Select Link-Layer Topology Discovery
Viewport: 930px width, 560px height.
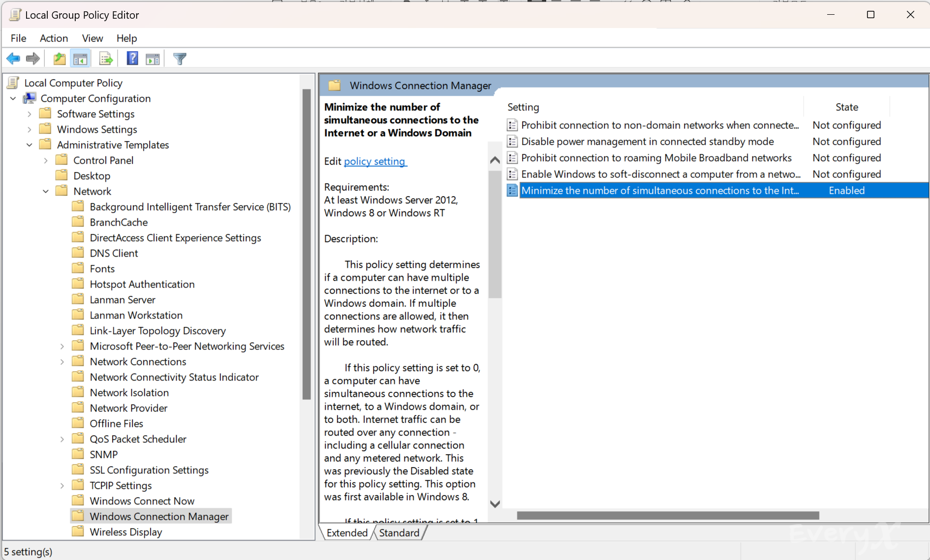[x=157, y=331]
